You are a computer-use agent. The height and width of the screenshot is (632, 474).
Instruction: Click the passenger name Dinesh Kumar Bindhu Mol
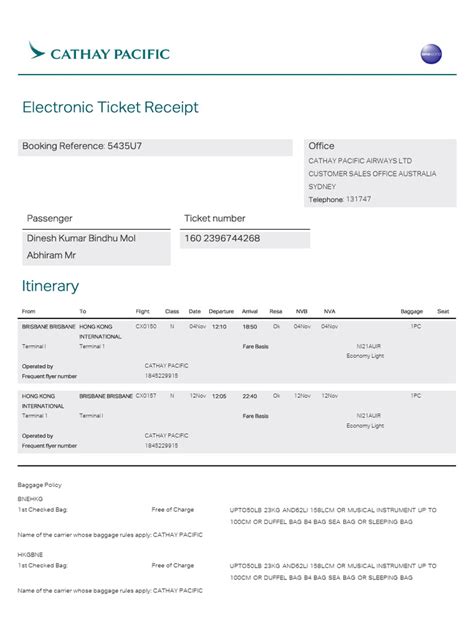coord(81,238)
